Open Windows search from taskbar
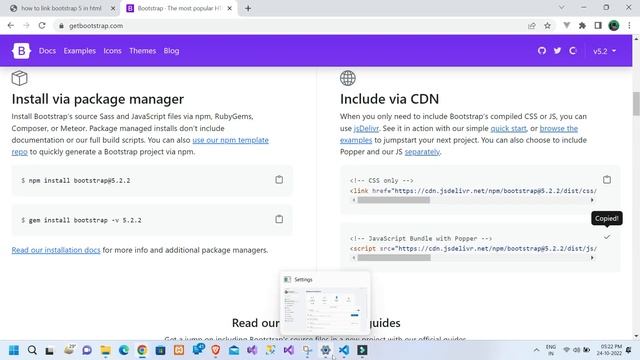Viewport: 640px width, 360px height. tap(32, 350)
